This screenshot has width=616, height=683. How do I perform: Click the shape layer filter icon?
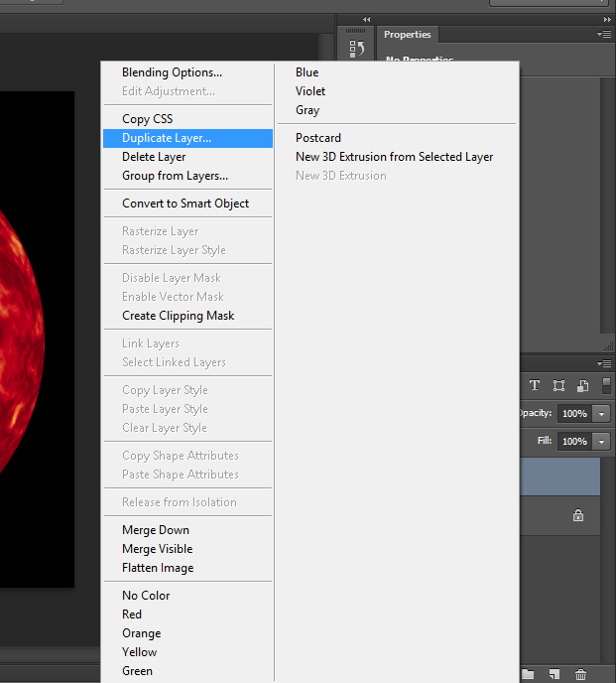pyautogui.click(x=559, y=385)
